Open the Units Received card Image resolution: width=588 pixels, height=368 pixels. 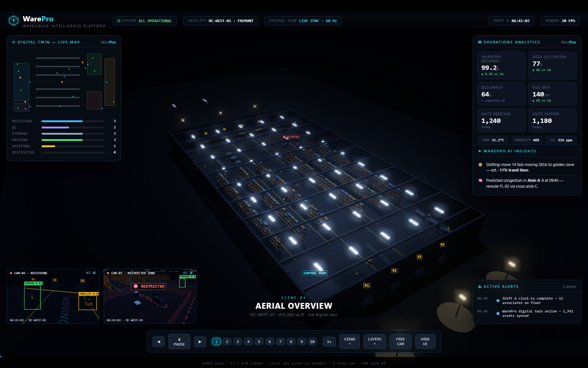click(501, 120)
